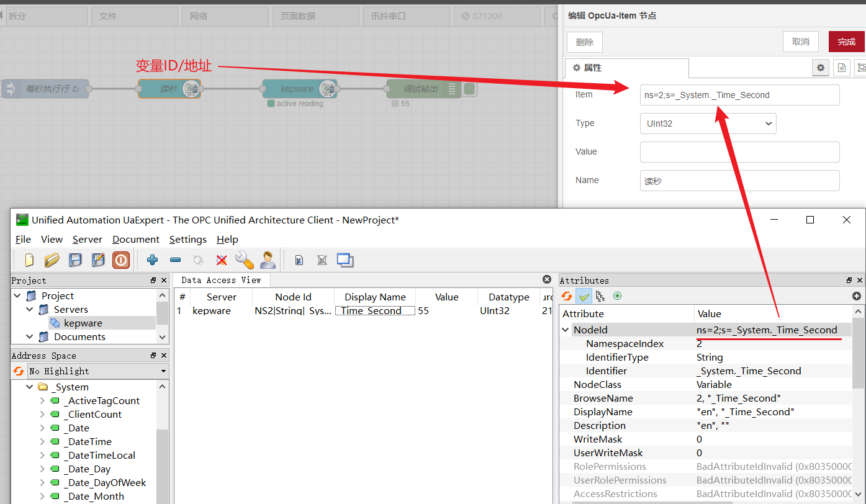Select the kepware server in Project tree
This screenshot has width=866, height=504.
[83, 323]
